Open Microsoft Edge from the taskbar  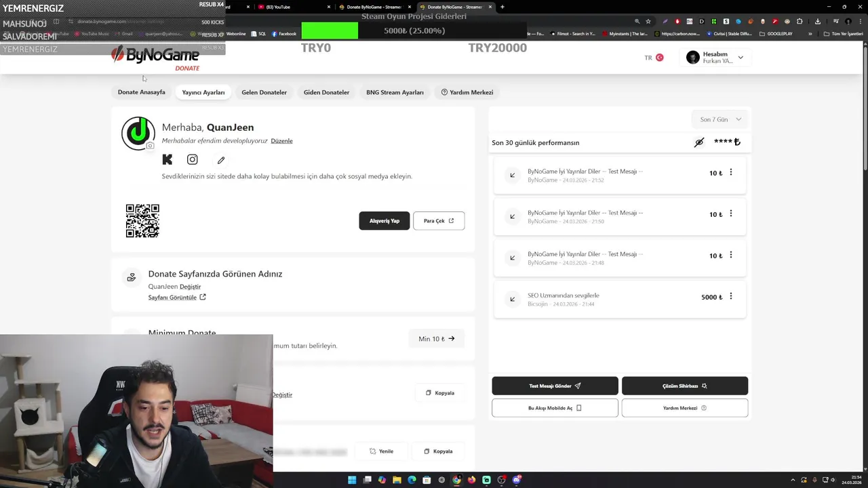412,480
